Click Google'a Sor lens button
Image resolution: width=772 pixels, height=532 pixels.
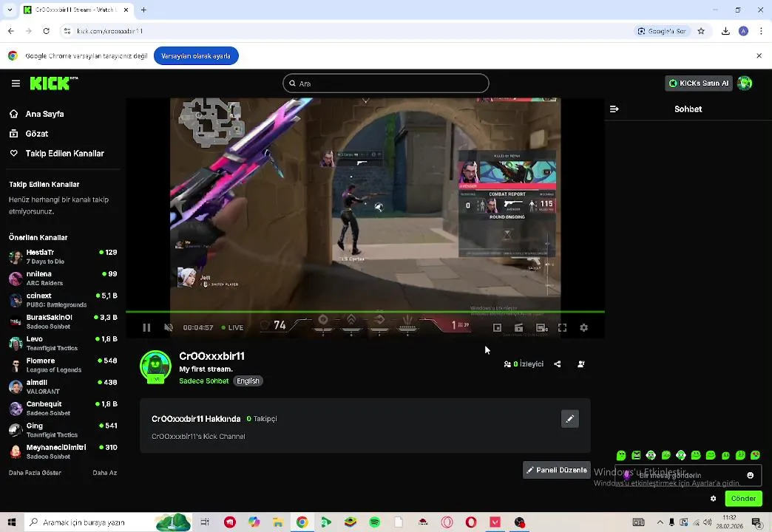coord(663,31)
